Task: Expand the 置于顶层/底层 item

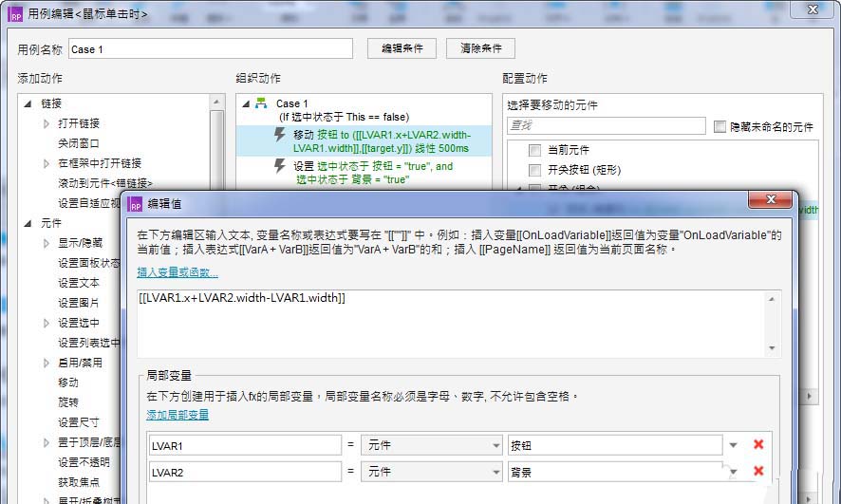Action: pos(47,442)
